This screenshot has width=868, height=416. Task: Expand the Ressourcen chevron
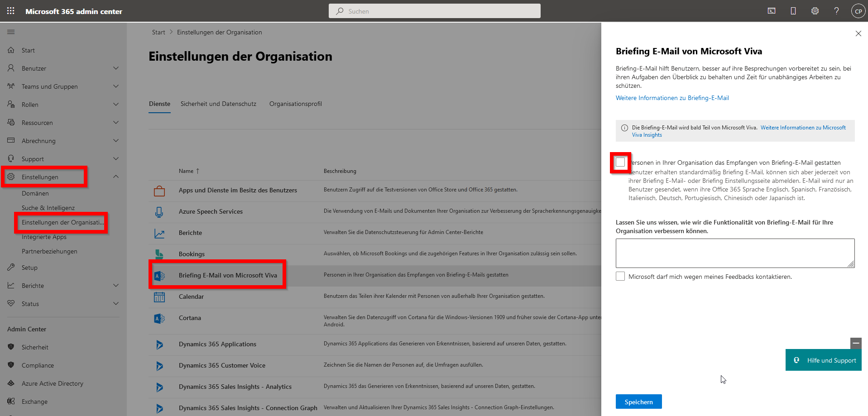pos(116,122)
